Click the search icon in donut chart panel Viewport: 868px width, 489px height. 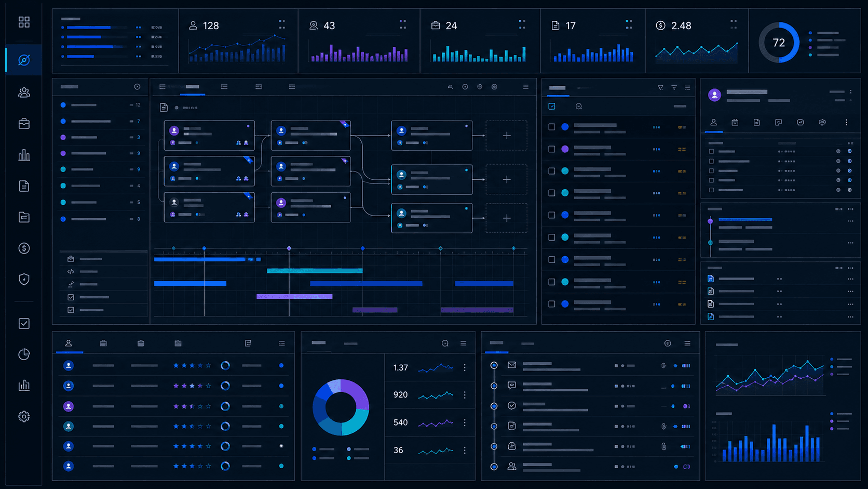445,343
